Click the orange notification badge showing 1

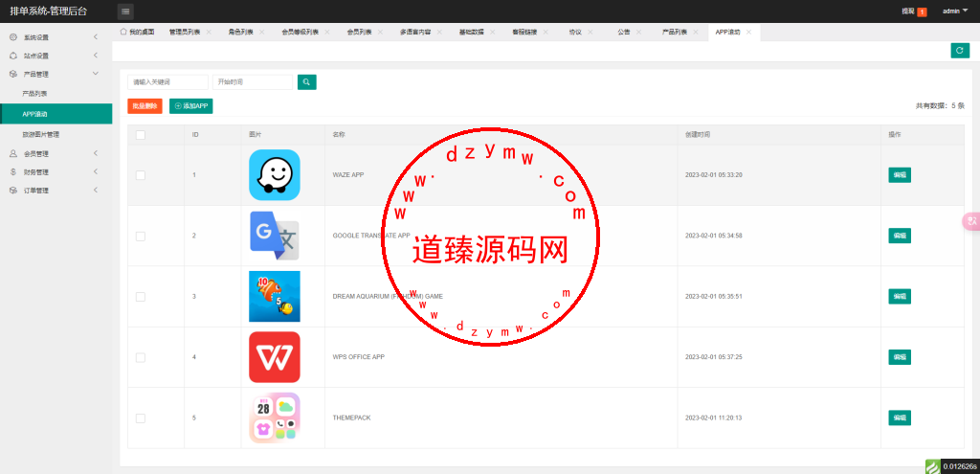coord(922,11)
